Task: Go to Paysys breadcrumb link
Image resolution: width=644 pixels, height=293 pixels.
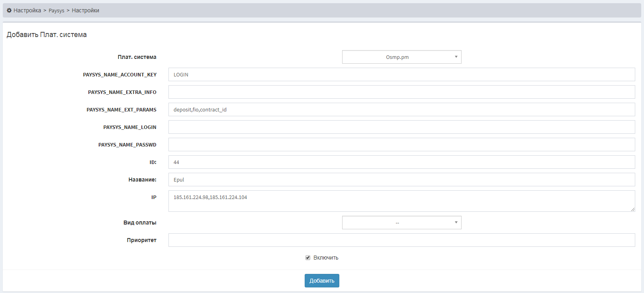Action: coord(56,11)
